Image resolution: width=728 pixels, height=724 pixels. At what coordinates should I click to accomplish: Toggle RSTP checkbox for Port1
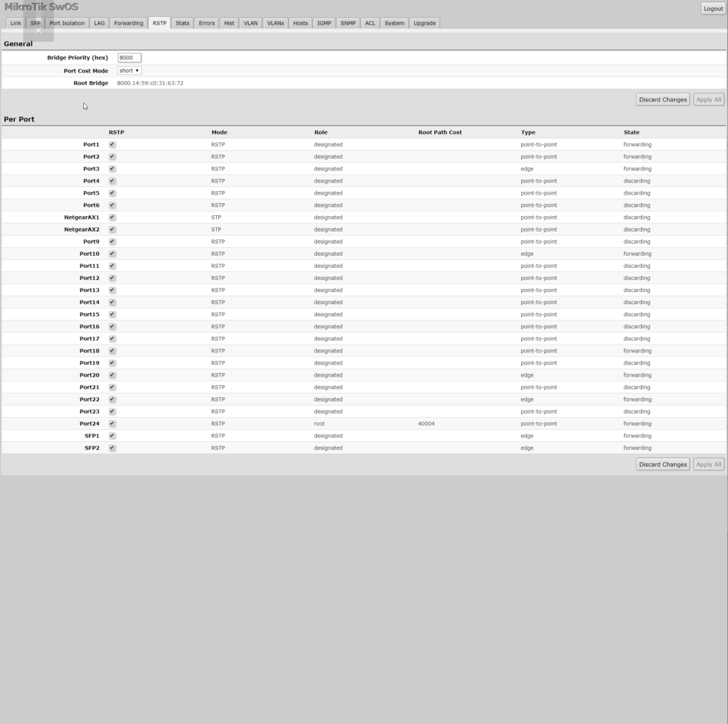[x=112, y=144]
